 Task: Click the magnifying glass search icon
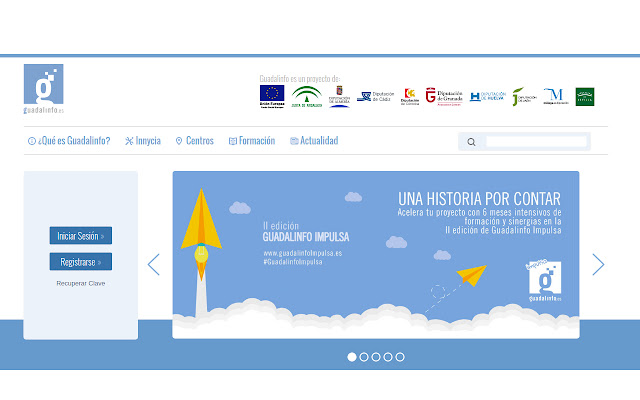point(471,142)
